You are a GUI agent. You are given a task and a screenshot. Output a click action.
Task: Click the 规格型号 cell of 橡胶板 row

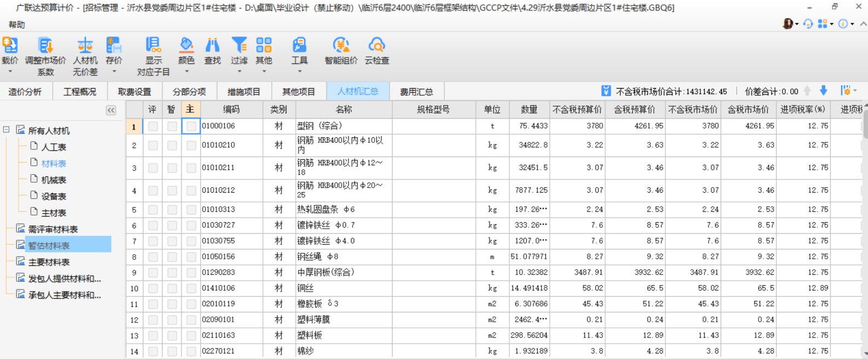434,304
